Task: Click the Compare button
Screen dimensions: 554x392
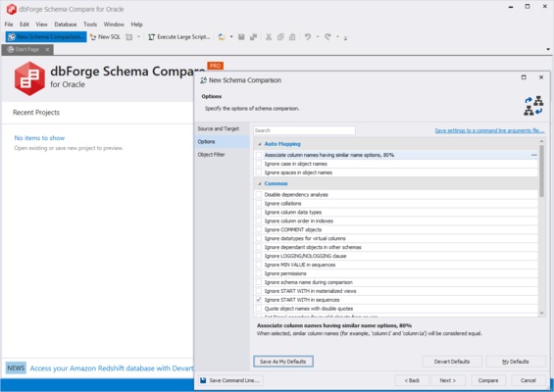Action: 488,380
